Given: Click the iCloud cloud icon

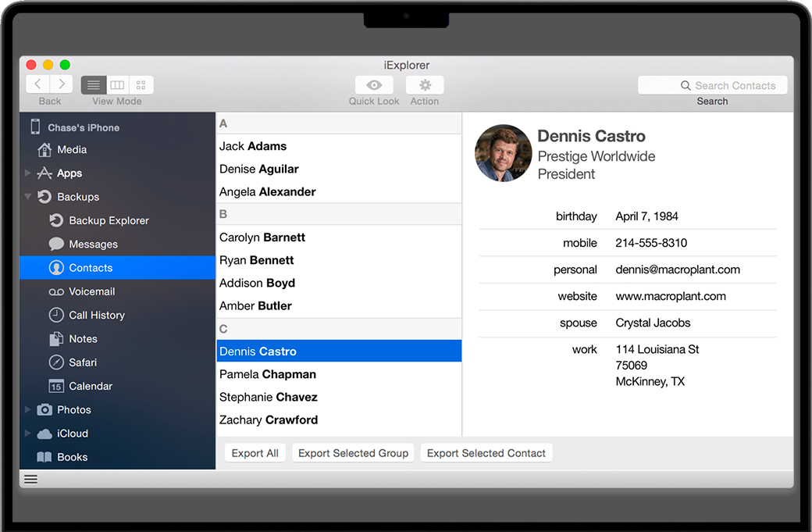Looking at the screenshot, I should (45, 434).
